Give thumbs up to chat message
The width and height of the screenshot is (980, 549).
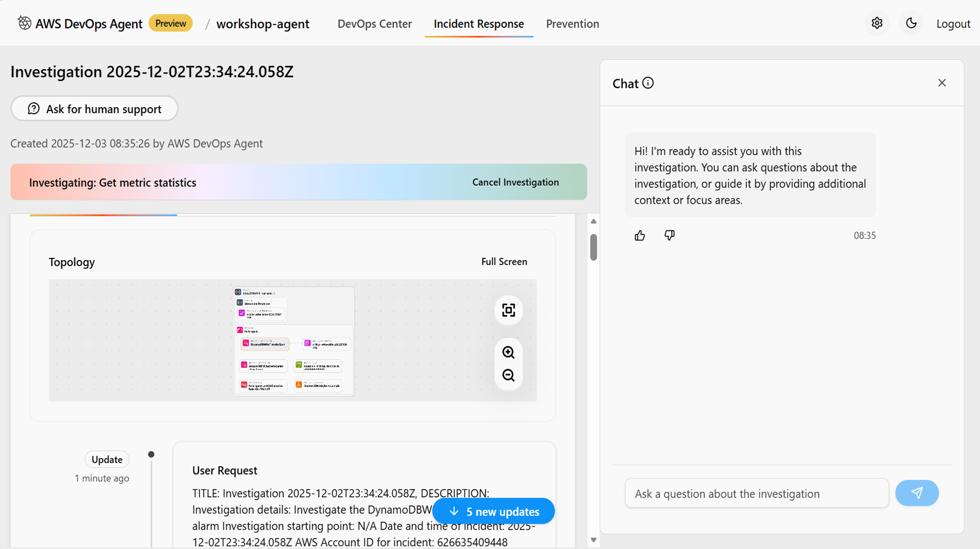point(640,236)
